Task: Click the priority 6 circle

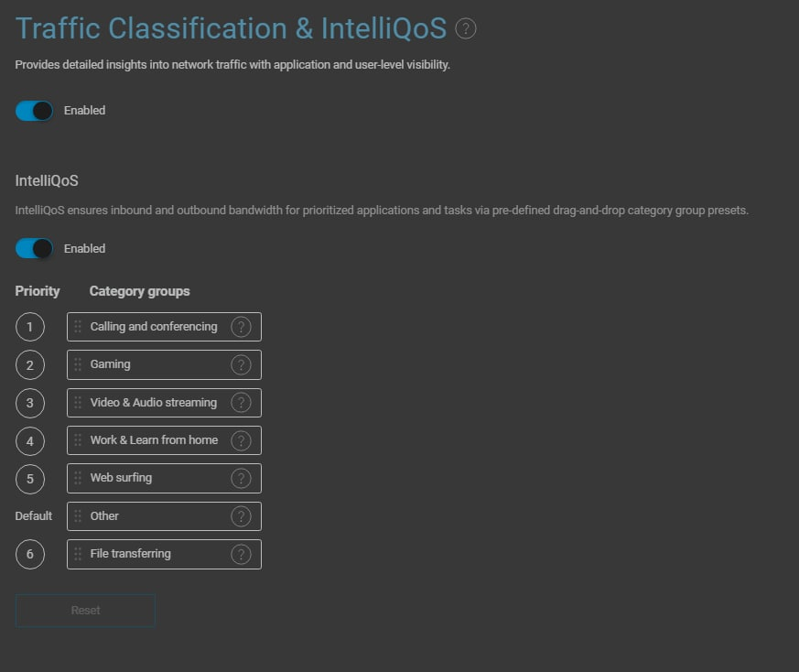Action: pyautogui.click(x=30, y=554)
